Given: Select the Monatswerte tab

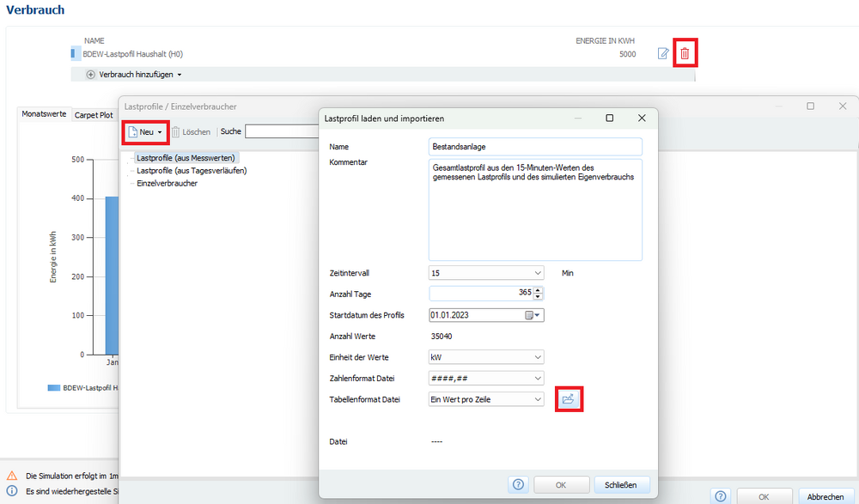Looking at the screenshot, I should click(x=44, y=115).
